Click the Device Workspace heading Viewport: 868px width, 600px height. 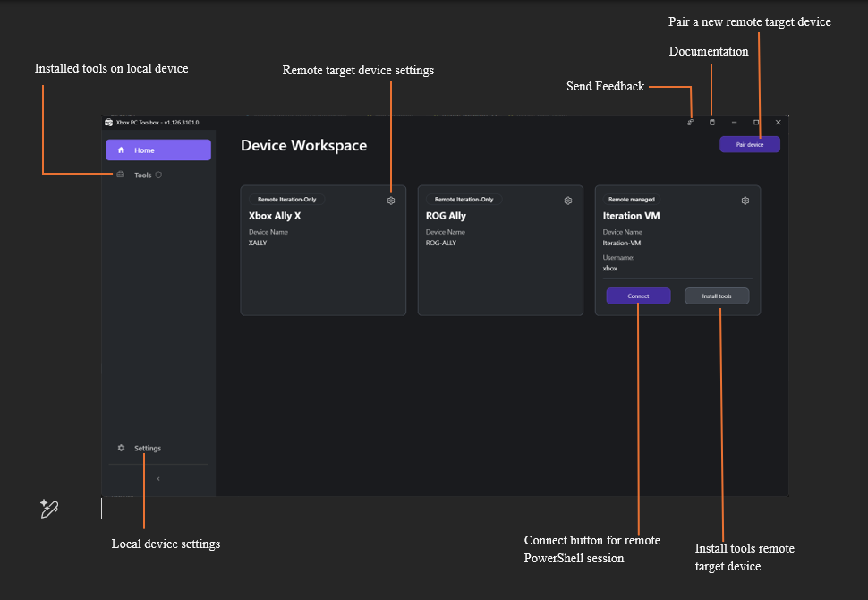[x=304, y=145]
